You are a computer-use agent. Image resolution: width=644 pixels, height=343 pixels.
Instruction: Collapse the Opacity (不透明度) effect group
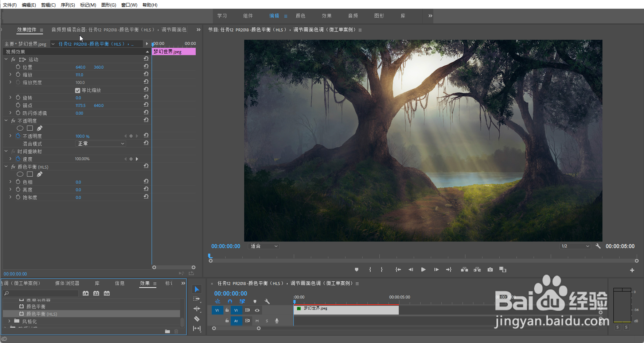coord(6,120)
